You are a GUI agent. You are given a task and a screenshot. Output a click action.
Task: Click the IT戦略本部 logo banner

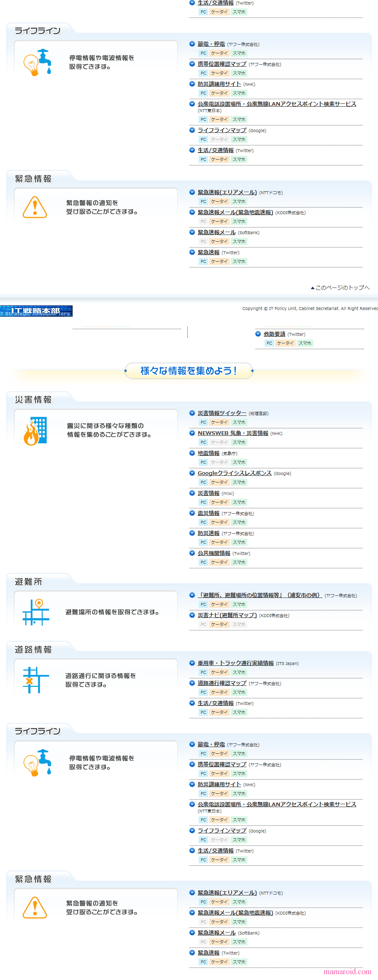pos(36,311)
